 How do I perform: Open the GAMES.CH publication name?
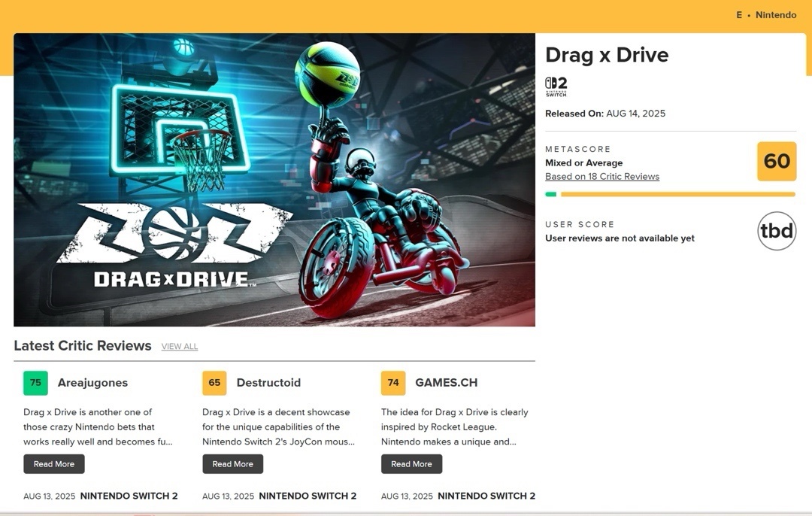(447, 383)
